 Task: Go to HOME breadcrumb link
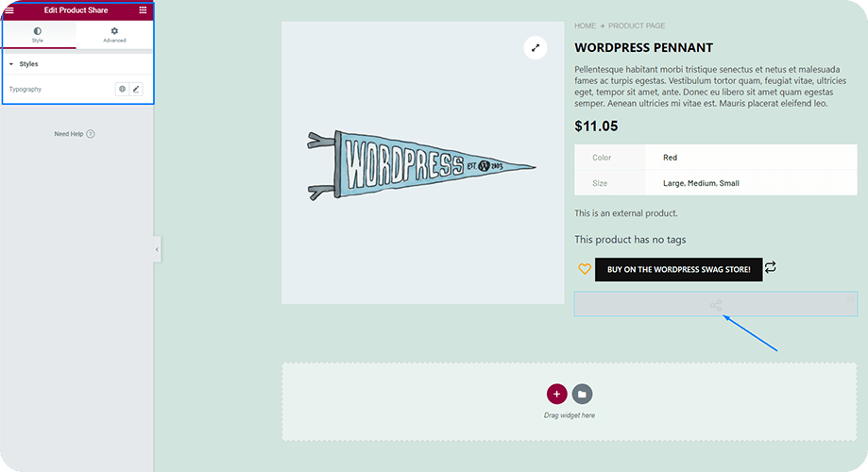click(586, 26)
